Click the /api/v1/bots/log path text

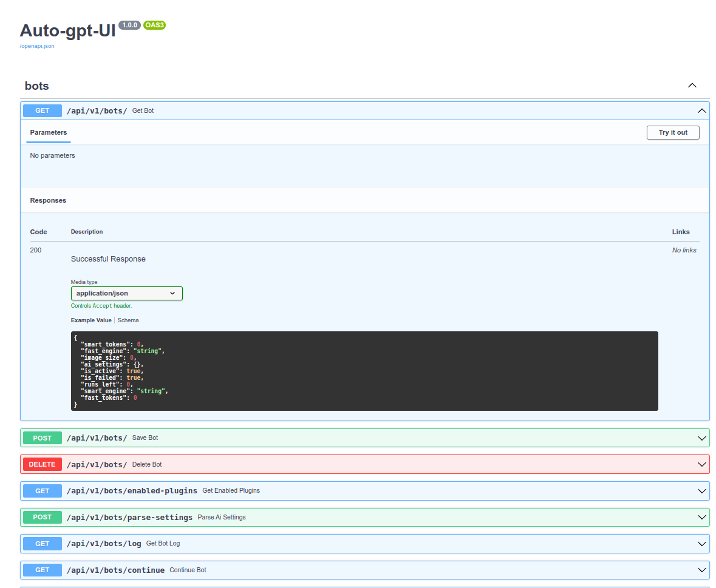[104, 544]
